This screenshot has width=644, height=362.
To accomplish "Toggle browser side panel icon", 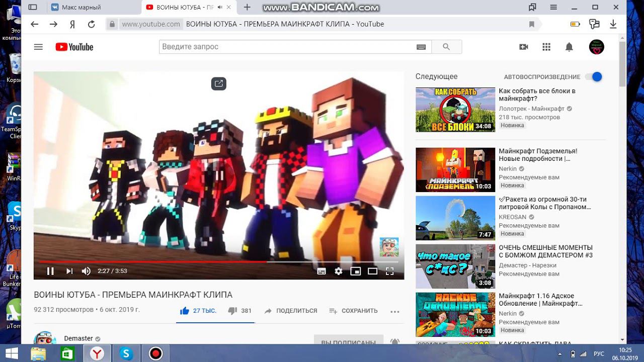I will coord(33,7).
